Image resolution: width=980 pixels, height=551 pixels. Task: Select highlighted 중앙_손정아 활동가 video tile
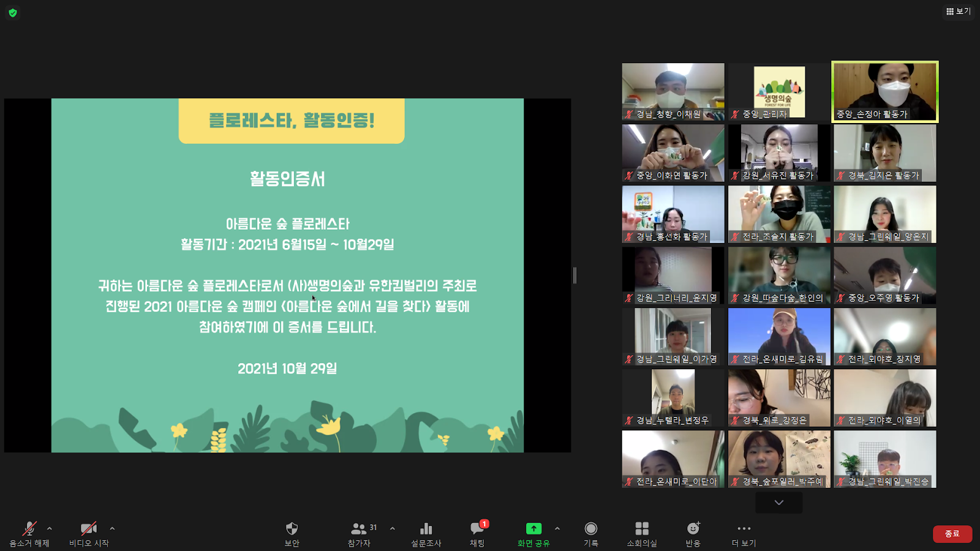tap(885, 92)
